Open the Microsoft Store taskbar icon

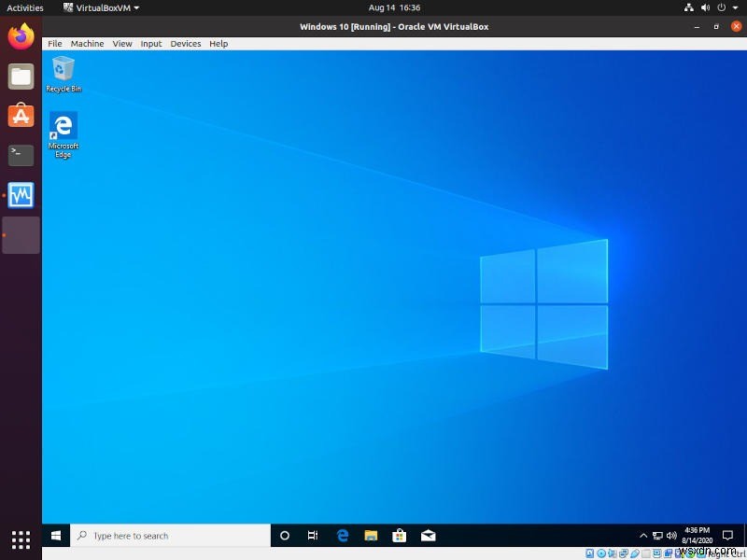[x=400, y=535]
